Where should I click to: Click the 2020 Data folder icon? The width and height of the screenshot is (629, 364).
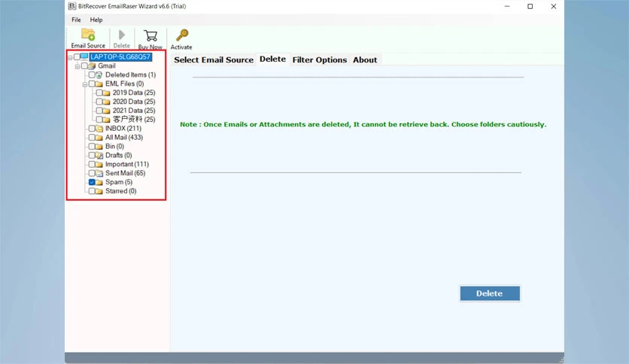pyautogui.click(x=106, y=102)
